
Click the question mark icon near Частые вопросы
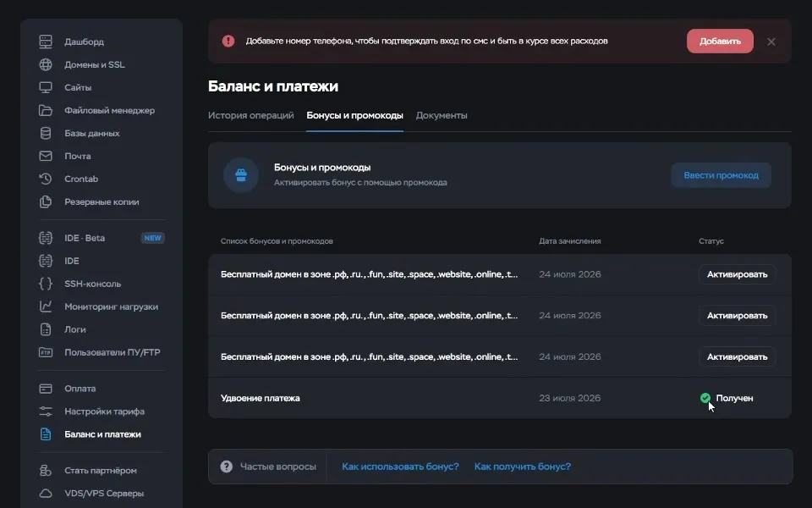click(227, 467)
